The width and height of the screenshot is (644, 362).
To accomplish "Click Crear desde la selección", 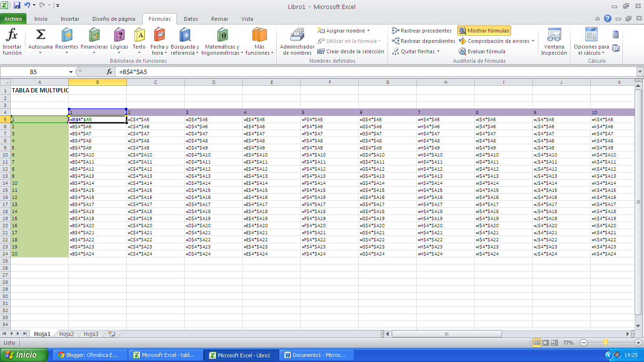I will coord(350,51).
